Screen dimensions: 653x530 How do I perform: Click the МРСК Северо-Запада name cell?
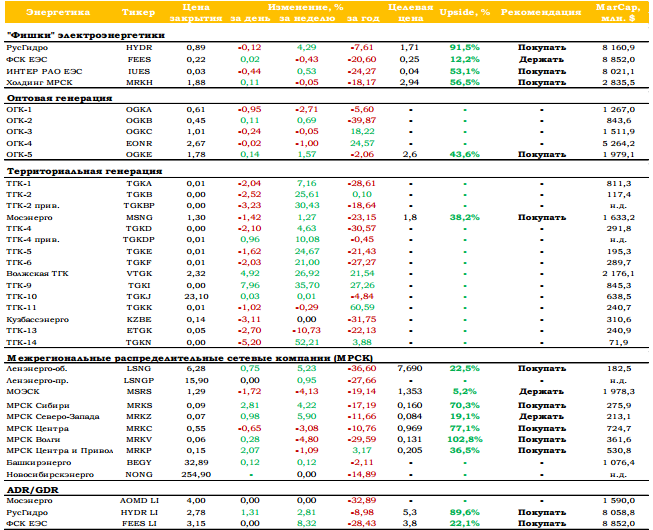(53, 417)
